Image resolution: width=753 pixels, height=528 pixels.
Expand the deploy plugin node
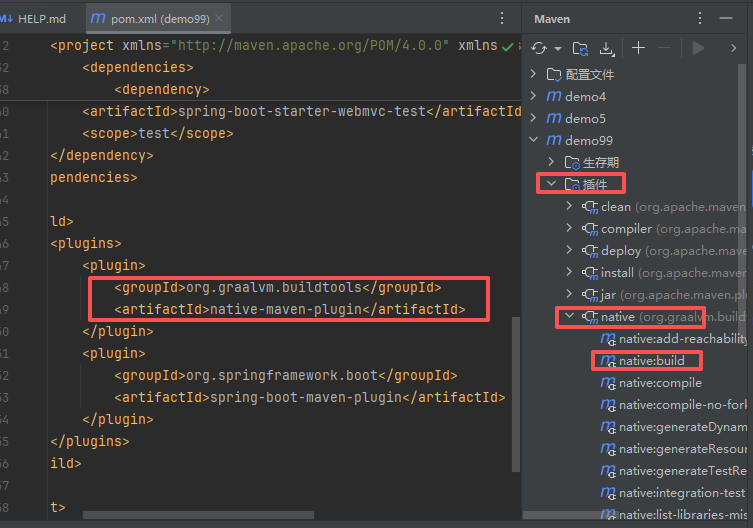tap(569, 250)
